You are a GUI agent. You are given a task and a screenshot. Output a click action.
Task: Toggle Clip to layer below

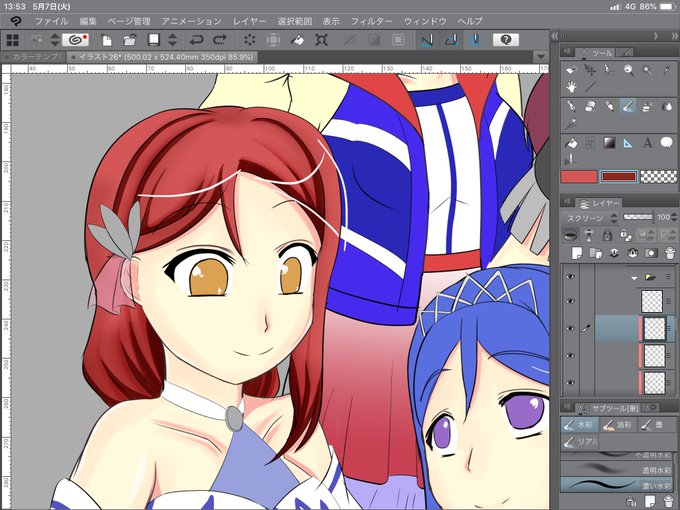pyautogui.click(x=572, y=235)
